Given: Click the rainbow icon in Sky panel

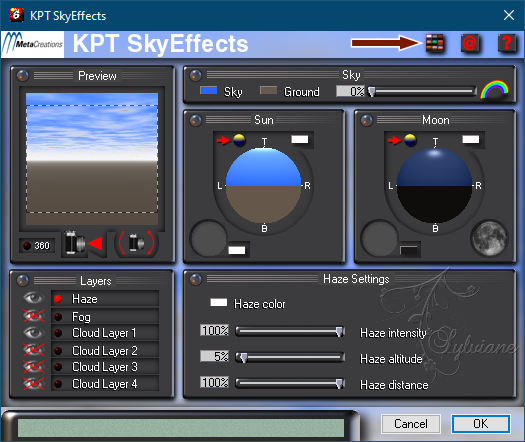Looking at the screenshot, I should pyautogui.click(x=495, y=89).
